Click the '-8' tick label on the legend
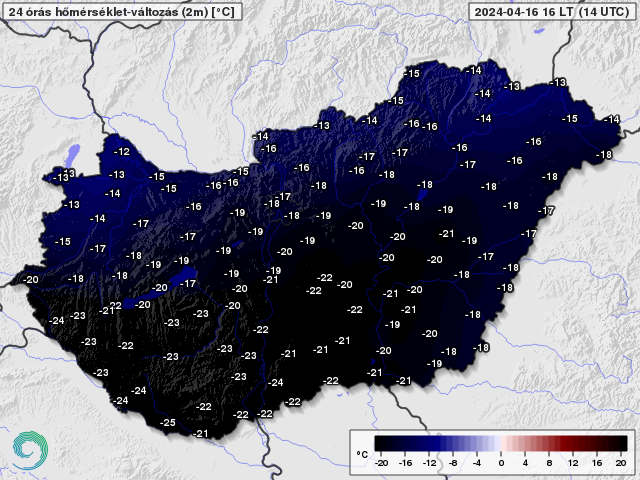Image resolution: width=640 pixels, height=480 pixels. click(x=452, y=463)
